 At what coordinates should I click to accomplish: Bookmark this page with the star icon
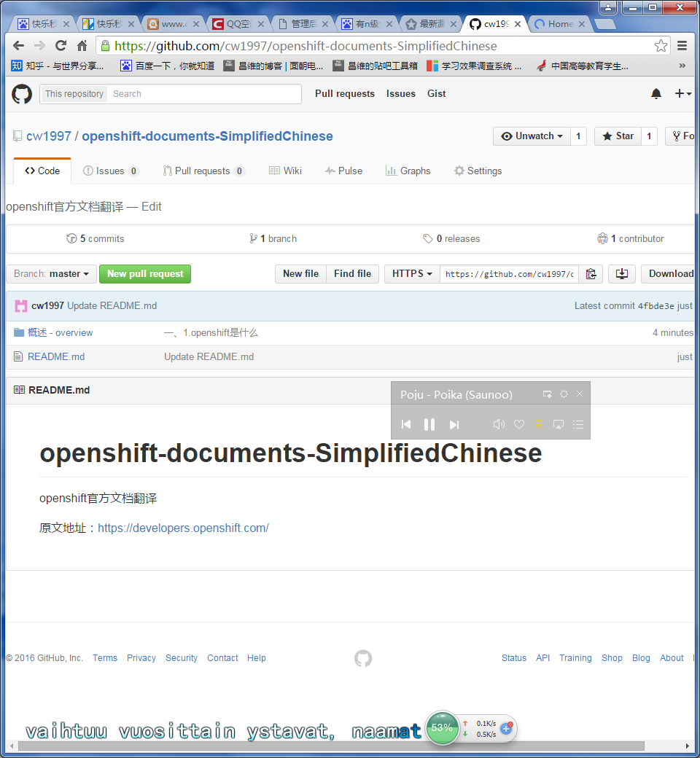(x=661, y=46)
